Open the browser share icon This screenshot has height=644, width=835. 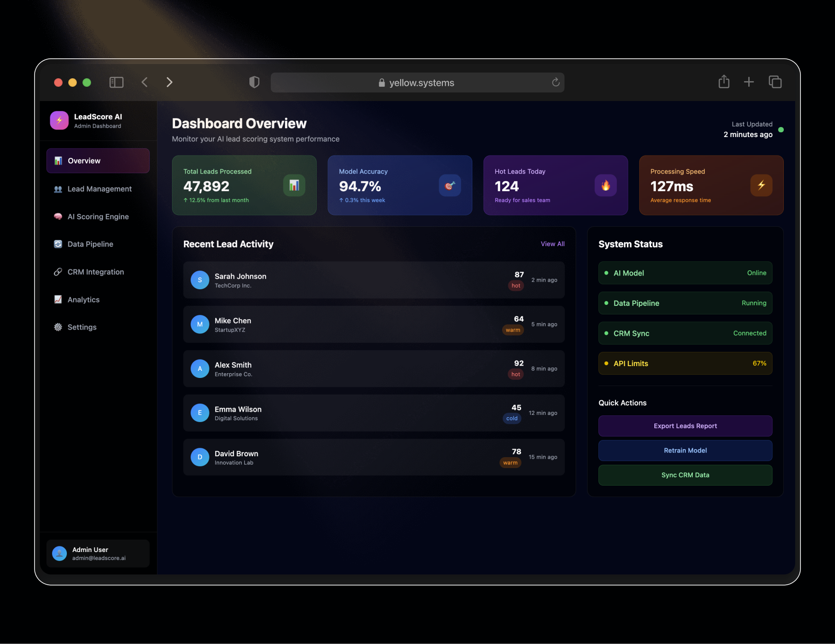click(724, 82)
